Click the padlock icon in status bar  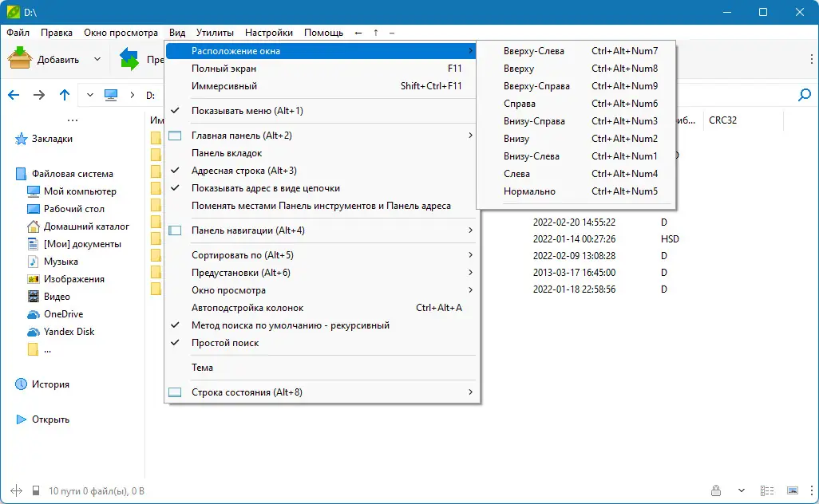(715, 490)
